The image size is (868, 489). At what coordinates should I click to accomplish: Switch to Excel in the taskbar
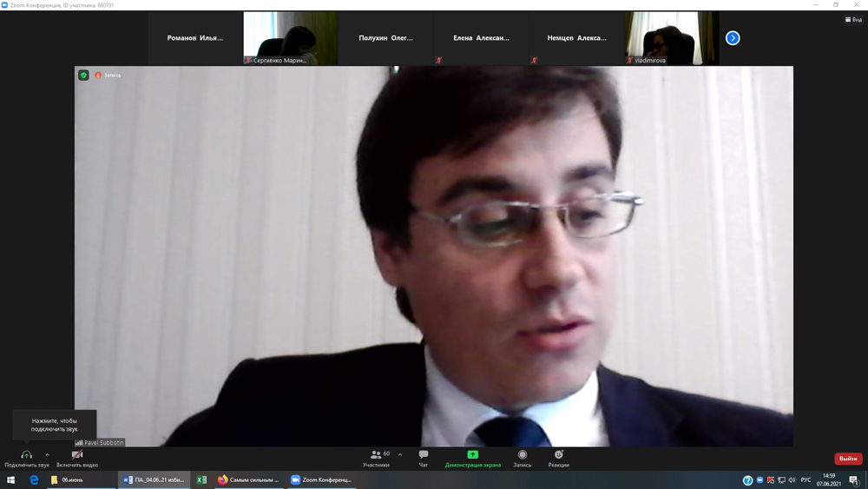[x=201, y=479]
